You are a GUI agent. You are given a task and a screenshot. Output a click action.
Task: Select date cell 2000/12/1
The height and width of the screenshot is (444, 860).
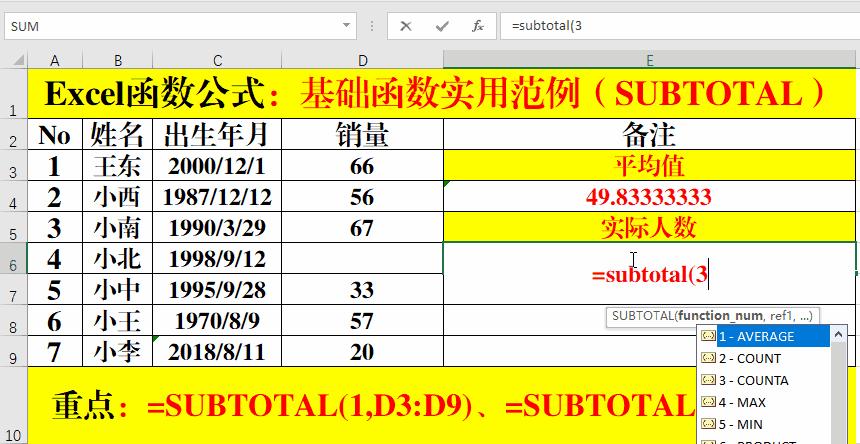(217, 165)
